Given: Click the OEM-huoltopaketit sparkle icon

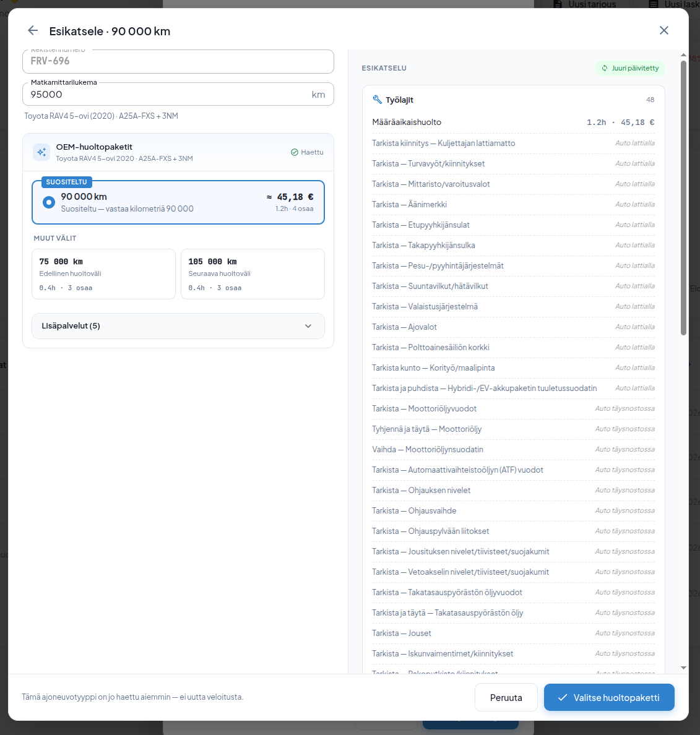Looking at the screenshot, I should tap(41, 152).
